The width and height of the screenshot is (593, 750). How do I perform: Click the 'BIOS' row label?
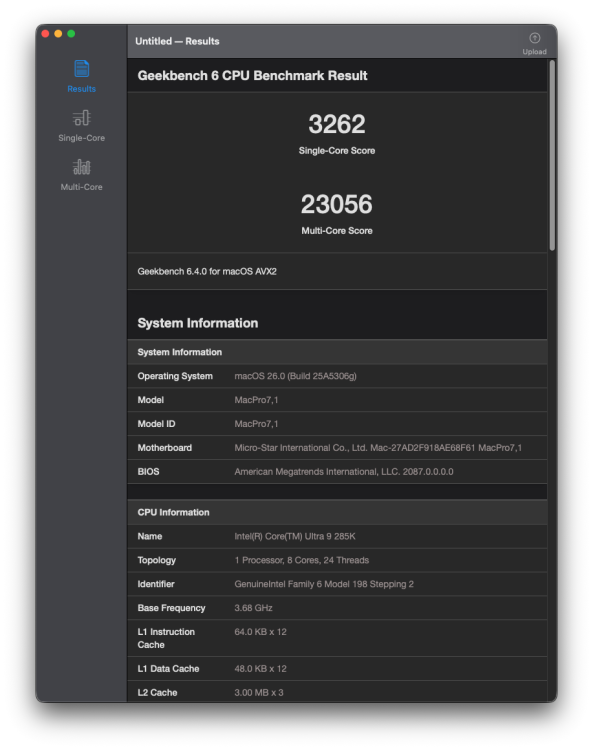148,472
